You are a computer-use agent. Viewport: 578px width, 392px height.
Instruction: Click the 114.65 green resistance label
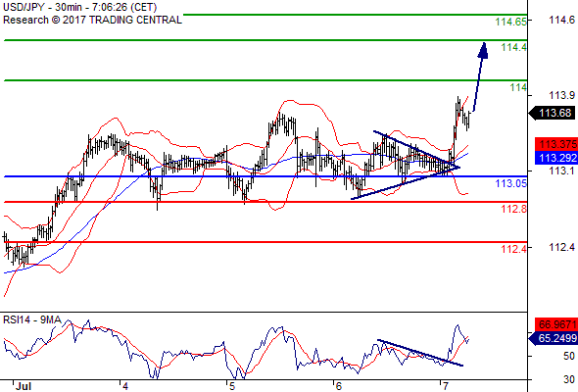tap(511, 22)
